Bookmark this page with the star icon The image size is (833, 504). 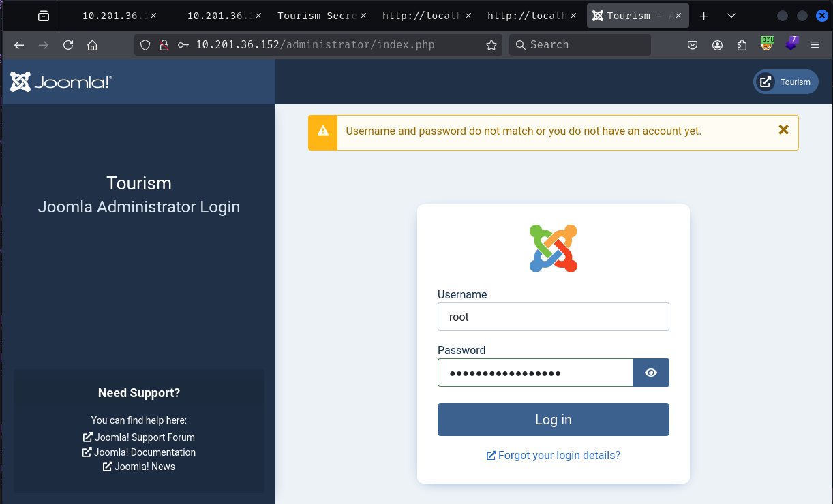pyautogui.click(x=491, y=45)
